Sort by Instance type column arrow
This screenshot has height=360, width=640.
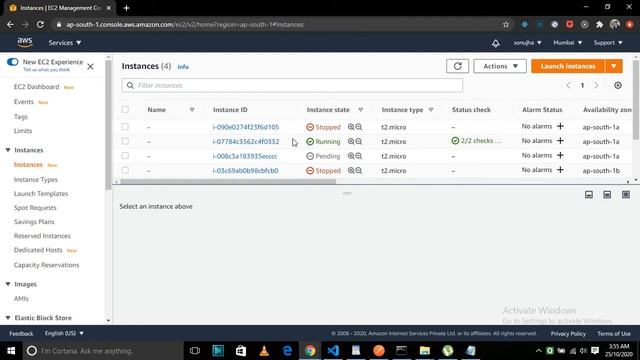coord(431,110)
